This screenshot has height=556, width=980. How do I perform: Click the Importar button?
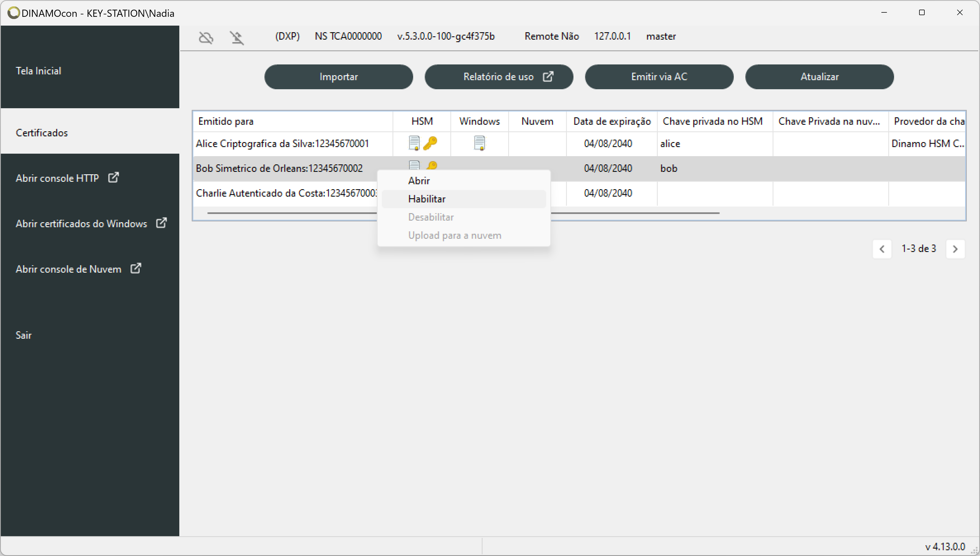tap(339, 77)
